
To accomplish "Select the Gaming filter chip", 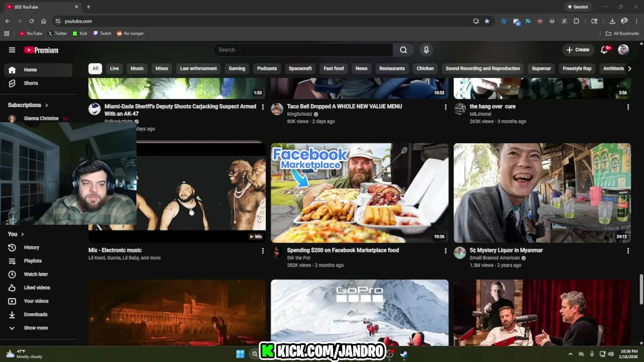I will coord(237,68).
